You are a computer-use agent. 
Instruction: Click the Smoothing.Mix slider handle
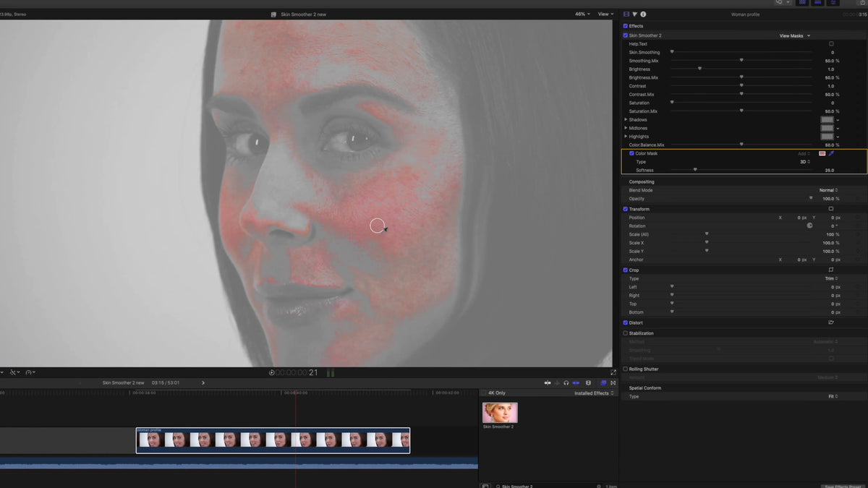click(x=741, y=61)
